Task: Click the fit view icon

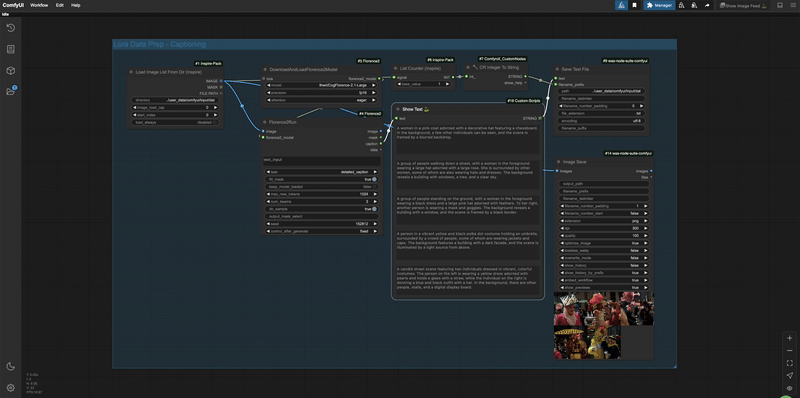Action: pos(790,363)
